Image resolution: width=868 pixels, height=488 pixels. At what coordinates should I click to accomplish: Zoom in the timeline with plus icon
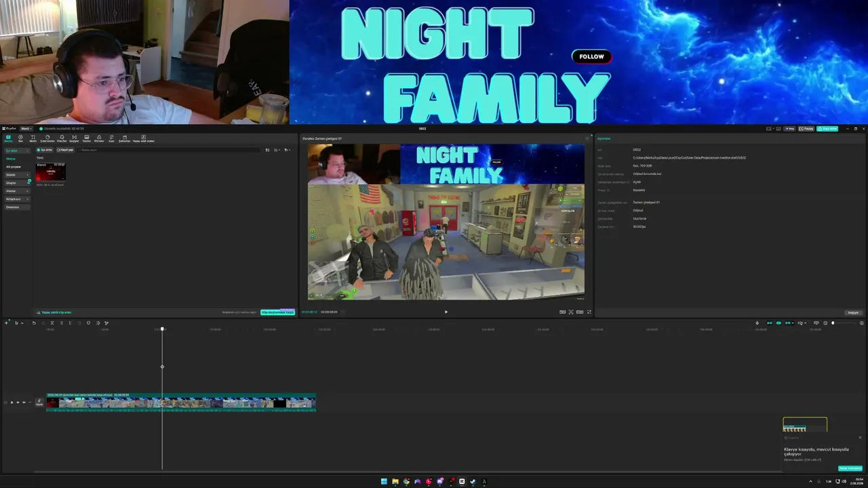862,323
